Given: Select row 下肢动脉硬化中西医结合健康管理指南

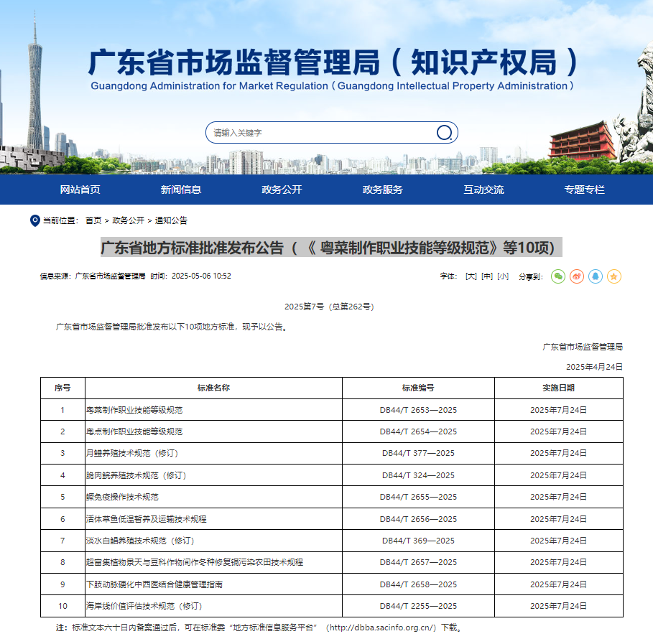Looking at the screenshot, I should 331,584.
